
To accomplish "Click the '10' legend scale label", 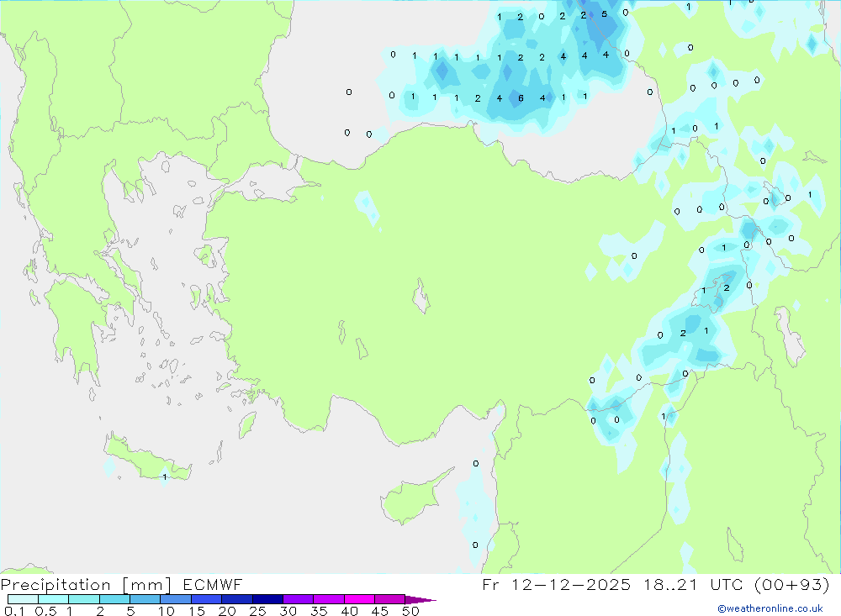I will (167, 611).
